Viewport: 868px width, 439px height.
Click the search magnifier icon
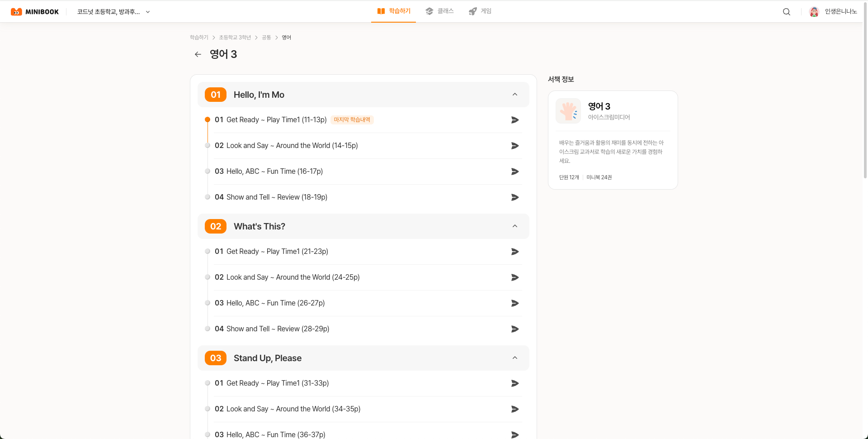786,12
